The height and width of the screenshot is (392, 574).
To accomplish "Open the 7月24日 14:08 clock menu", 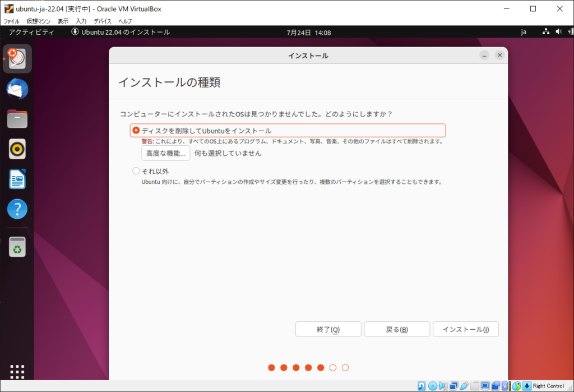I will 309,33.
